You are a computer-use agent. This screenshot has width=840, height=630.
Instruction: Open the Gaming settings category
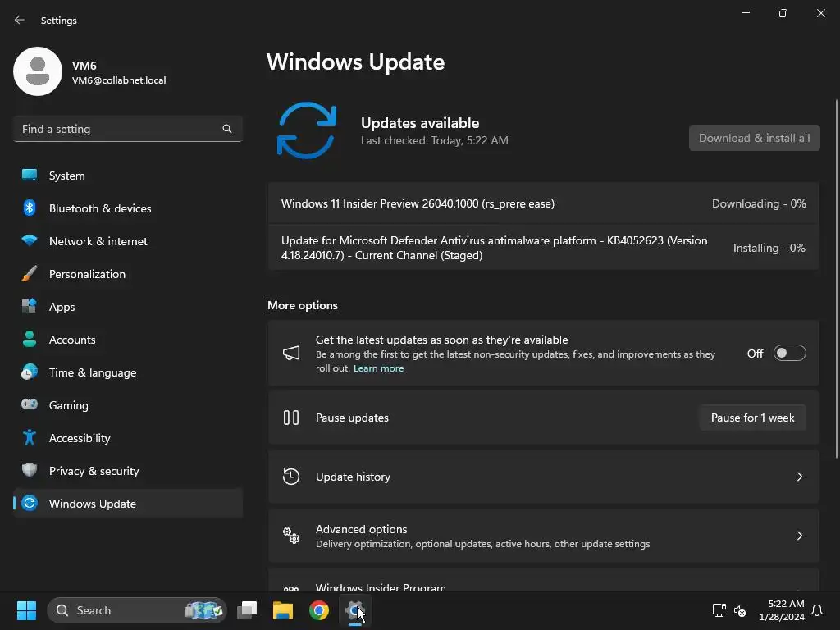tap(128, 404)
